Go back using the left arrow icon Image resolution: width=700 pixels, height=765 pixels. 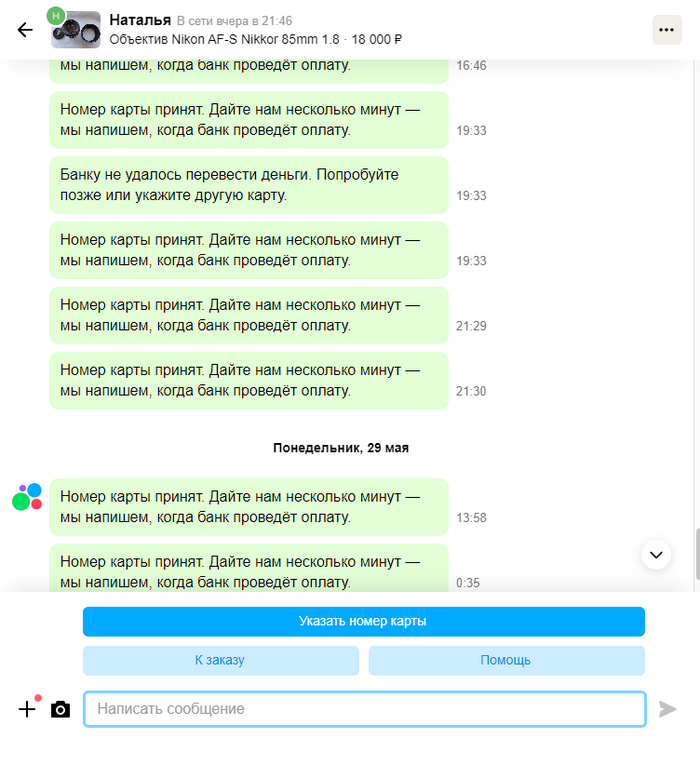click(25, 30)
